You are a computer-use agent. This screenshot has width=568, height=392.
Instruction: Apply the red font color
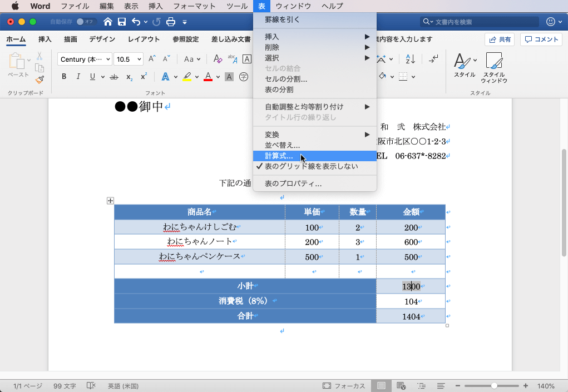click(x=208, y=77)
